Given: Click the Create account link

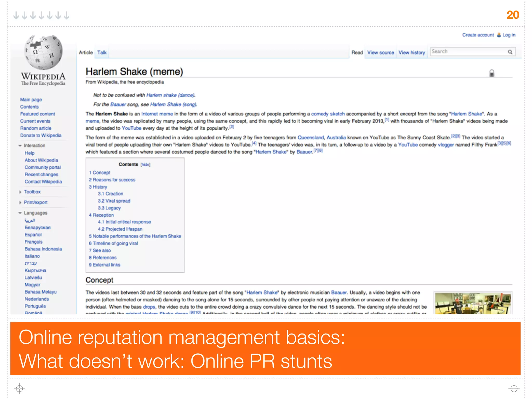Looking at the screenshot, I should tap(478, 35).
